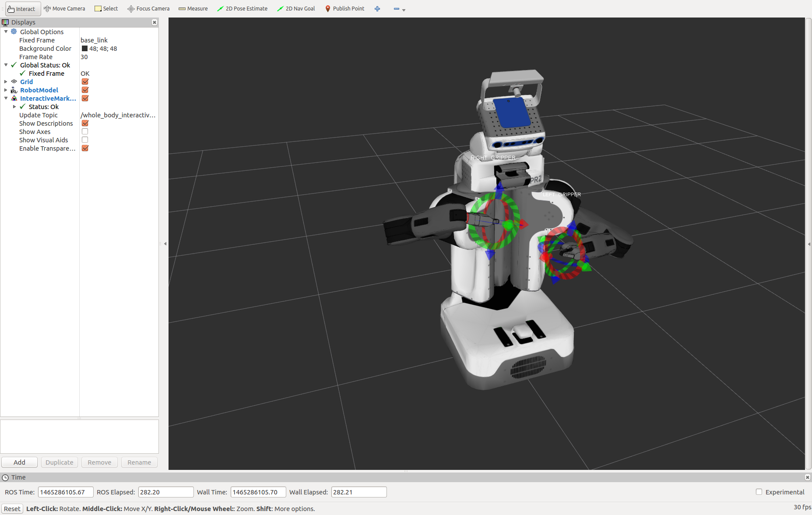Click the blue plus add-tool icon
This screenshot has height=515, width=812.
[377, 9]
